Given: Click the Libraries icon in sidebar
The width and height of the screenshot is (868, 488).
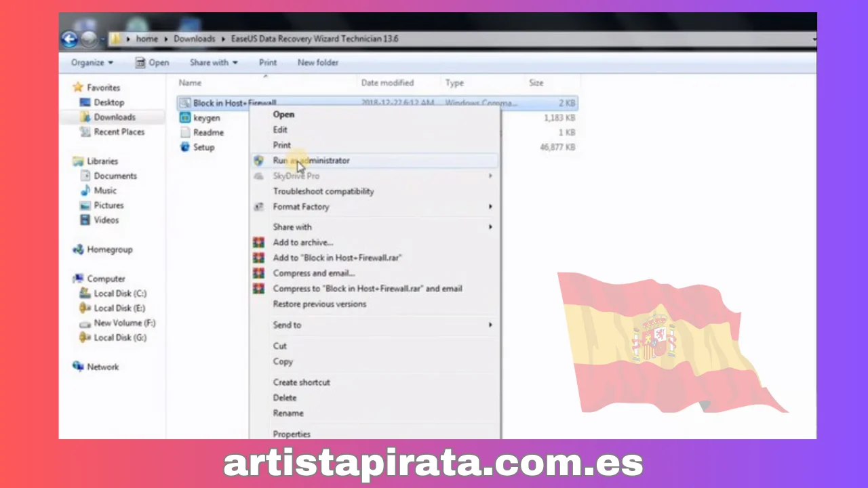Looking at the screenshot, I should (x=78, y=161).
